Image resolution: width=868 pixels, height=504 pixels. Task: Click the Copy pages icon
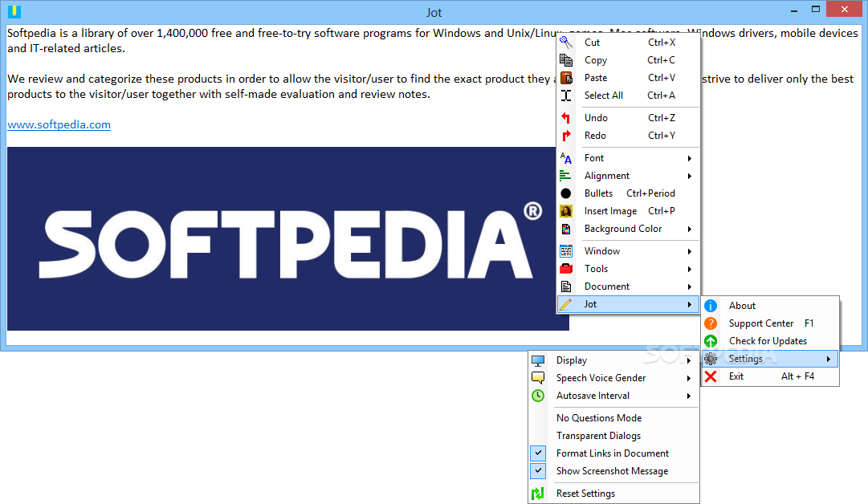point(566,59)
